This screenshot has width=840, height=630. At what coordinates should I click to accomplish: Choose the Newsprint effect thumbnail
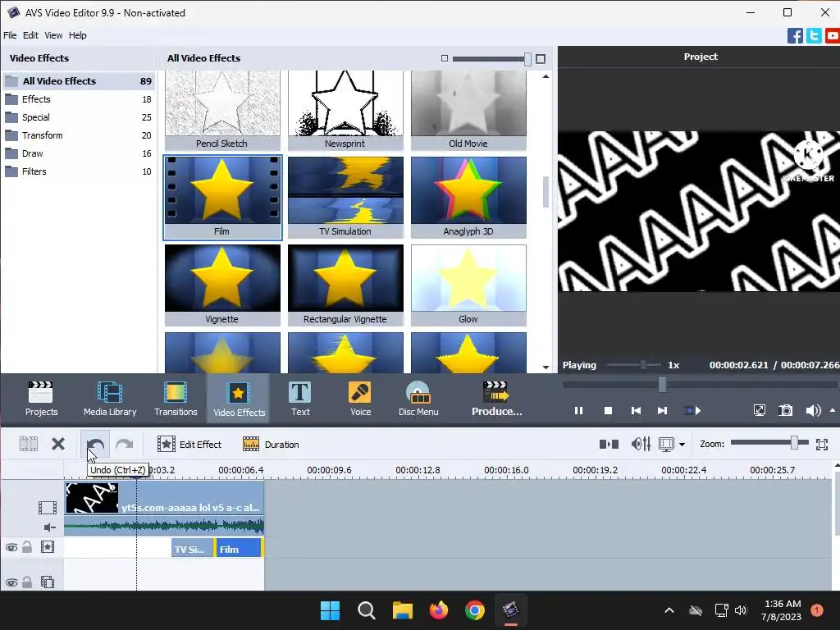[x=345, y=111]
